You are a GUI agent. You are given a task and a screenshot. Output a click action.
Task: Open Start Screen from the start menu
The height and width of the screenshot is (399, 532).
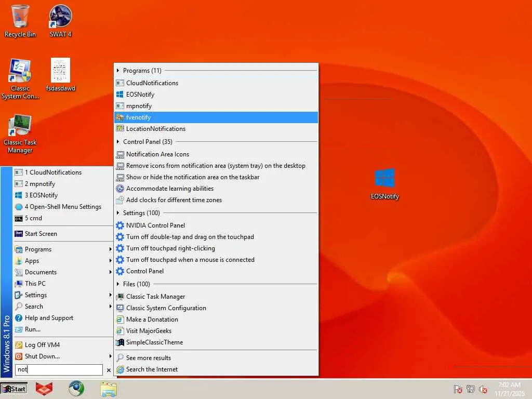(63, 234)
